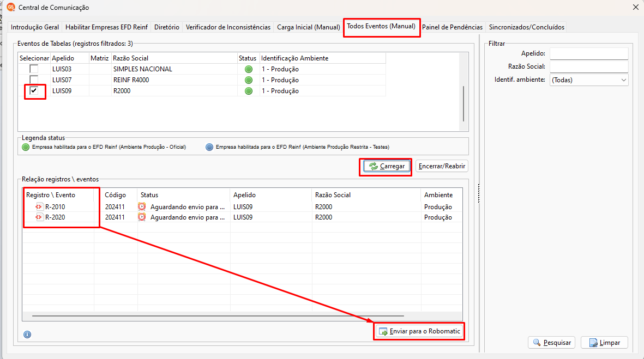Click the panel splitter grip handle
This screenshot has height=359, width=644.
479,193
